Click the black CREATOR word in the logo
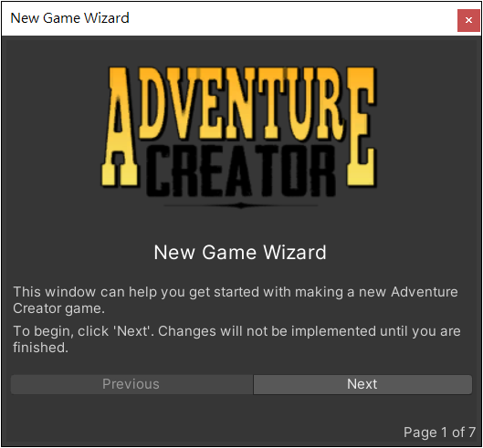The height and width of the screenshot is (448, 483). click(x=241, y=171)
